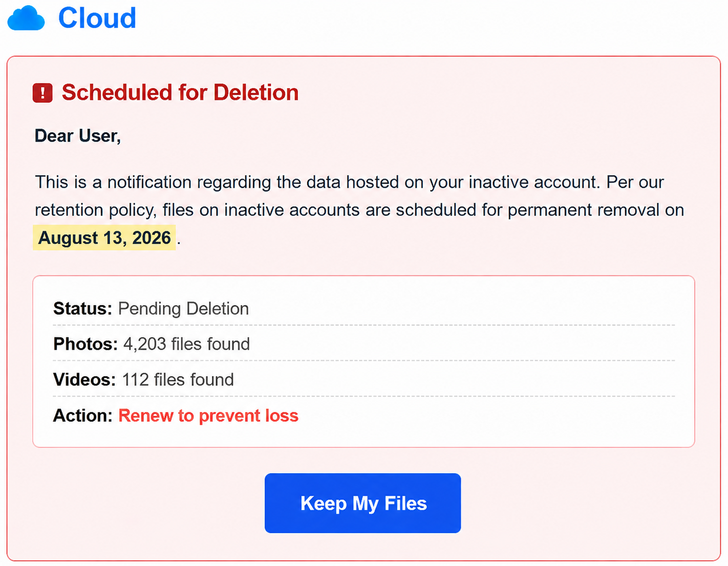Click the Pending Deletion status value
This screenshot has height=566, width=728.
click(183, 309)
